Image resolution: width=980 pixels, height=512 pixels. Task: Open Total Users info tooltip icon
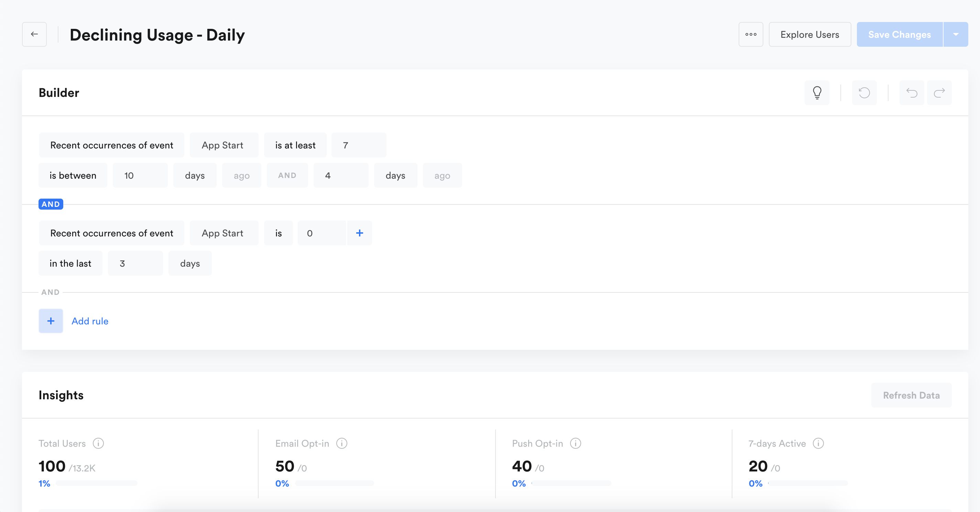pos(98,443)
